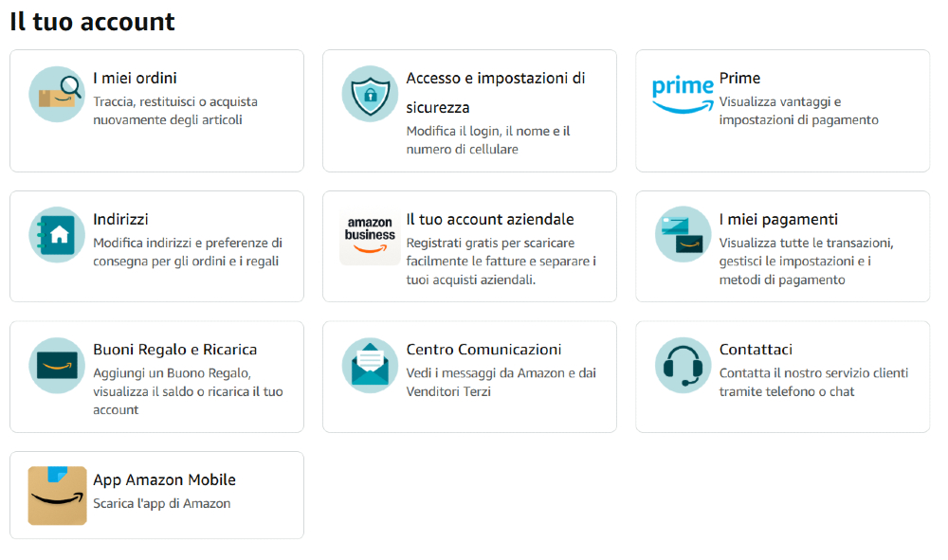Click the Prime smile logo
Image resolution: width=948 pixels, height=560 pixels.
click(682, 92)
